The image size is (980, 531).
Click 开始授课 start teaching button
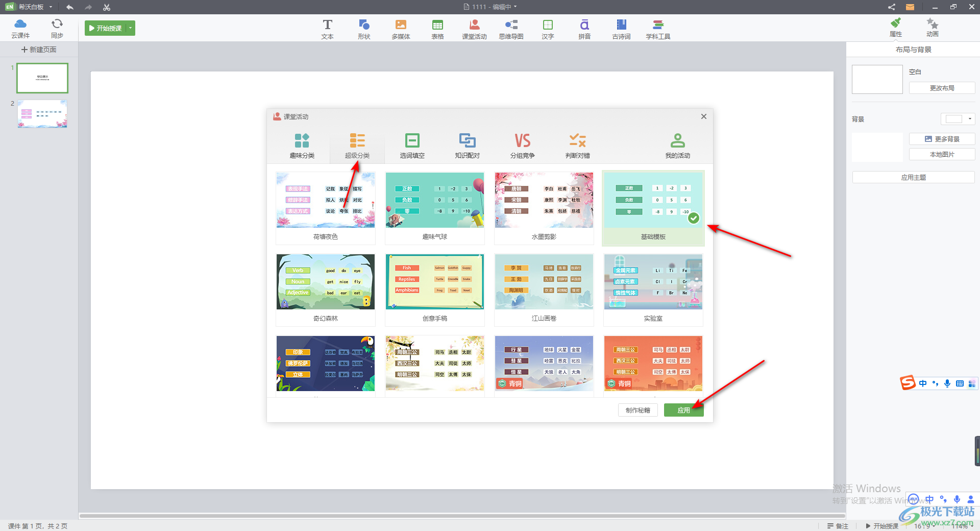pyautogui.click(x=105, y=28)
